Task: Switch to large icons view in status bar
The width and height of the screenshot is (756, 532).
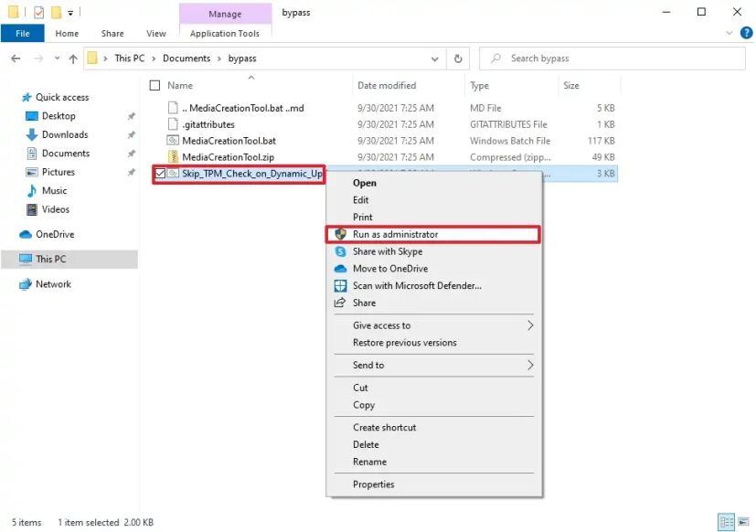Action: [x=743, y=522]
